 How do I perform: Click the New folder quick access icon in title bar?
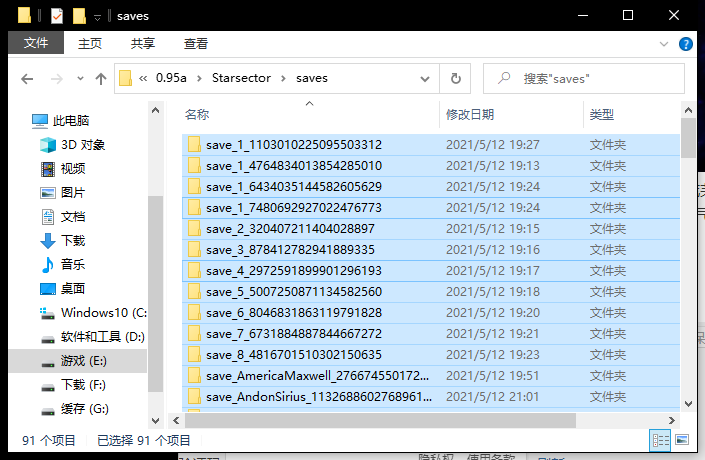pos(79,16)
